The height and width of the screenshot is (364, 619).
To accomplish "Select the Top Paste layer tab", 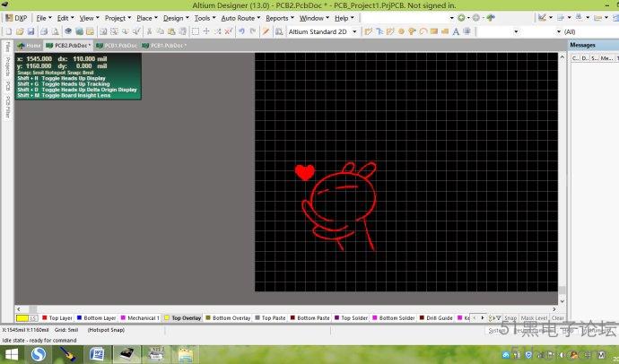I will pos(270,318).
